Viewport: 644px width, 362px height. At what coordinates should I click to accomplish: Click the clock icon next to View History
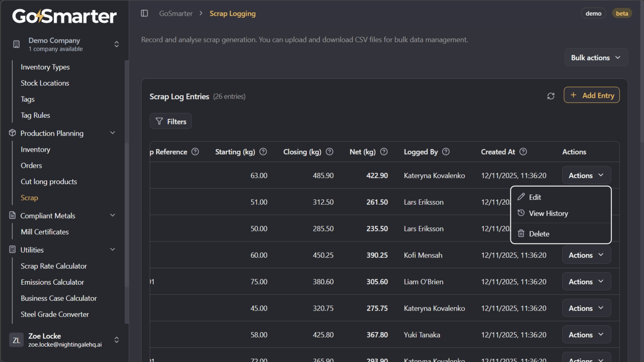pos(521,213)
